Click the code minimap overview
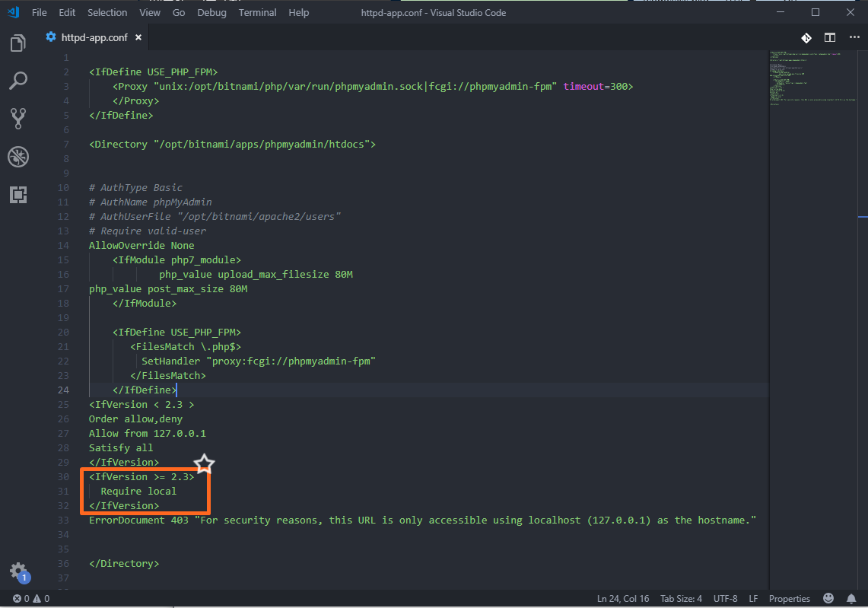868x608 pixels. pos(812,78)
